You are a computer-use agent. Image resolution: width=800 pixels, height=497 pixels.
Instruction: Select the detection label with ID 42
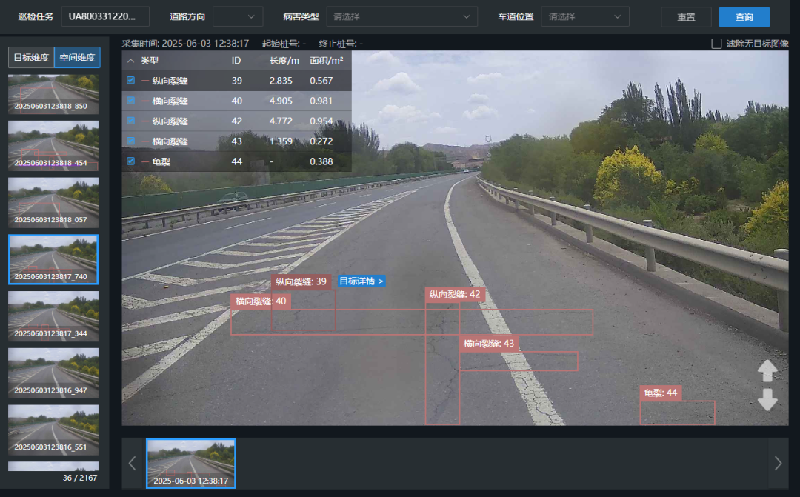(455, 295)
